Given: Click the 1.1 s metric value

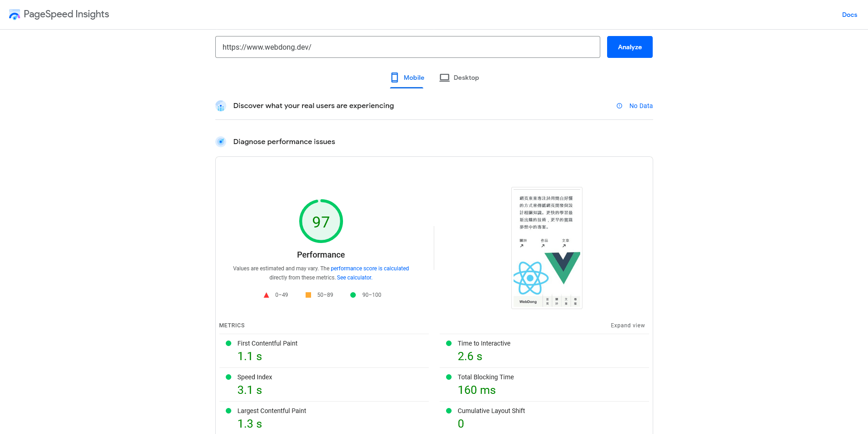Looking at the screenshot, I should tap(249, 356).
